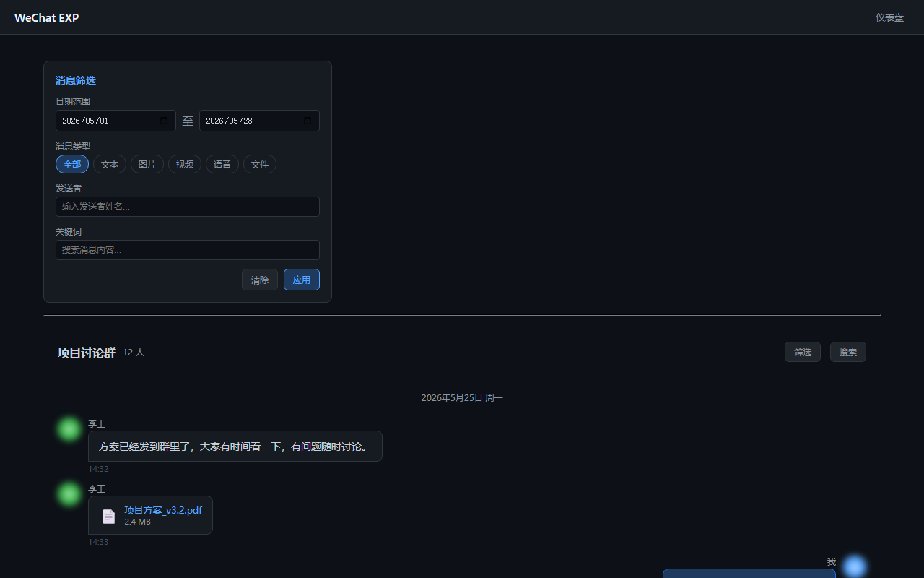The height and width of the screenshot is (578, 924).
Task: Select the 文本 message type chip
Action: 110,164
